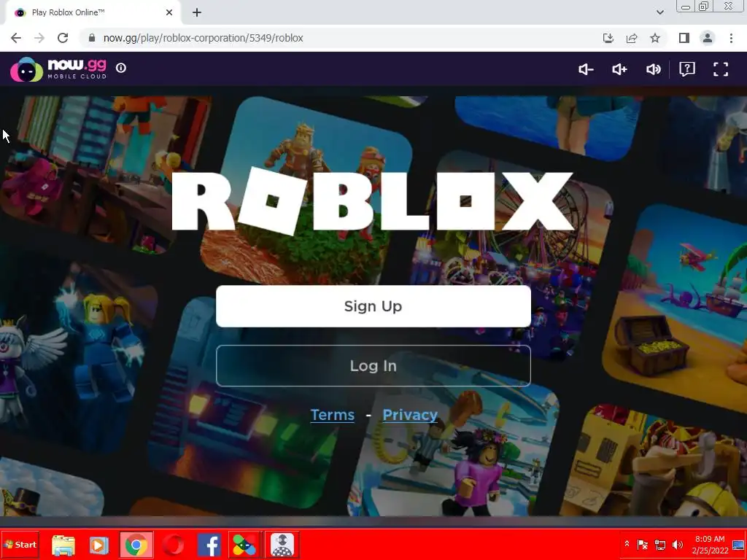The height and width of the screenshot is (560, 747).
Task: Reload the current page
Action: (x=63, y=38)
